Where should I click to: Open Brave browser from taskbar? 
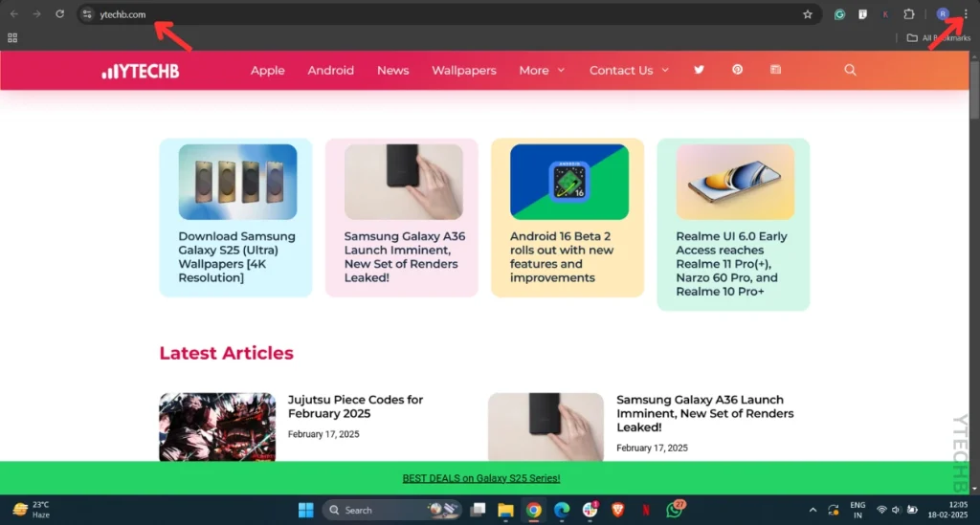pos(617,510)
